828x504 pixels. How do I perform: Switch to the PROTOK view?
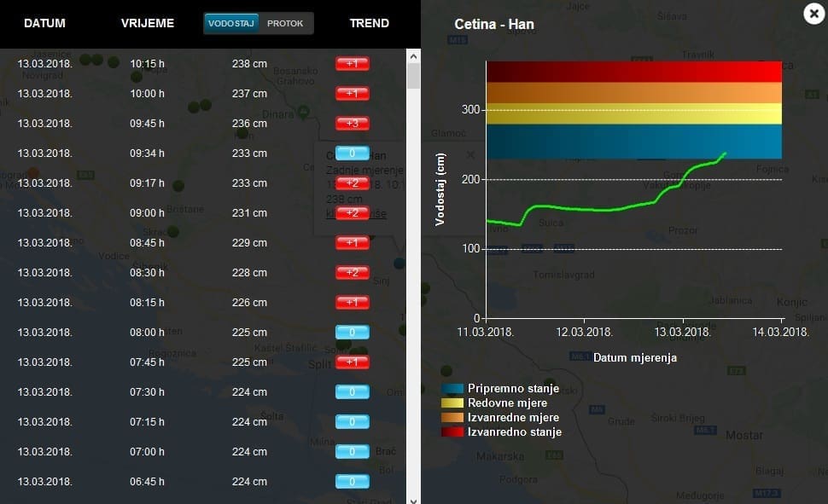coord(285,24)
